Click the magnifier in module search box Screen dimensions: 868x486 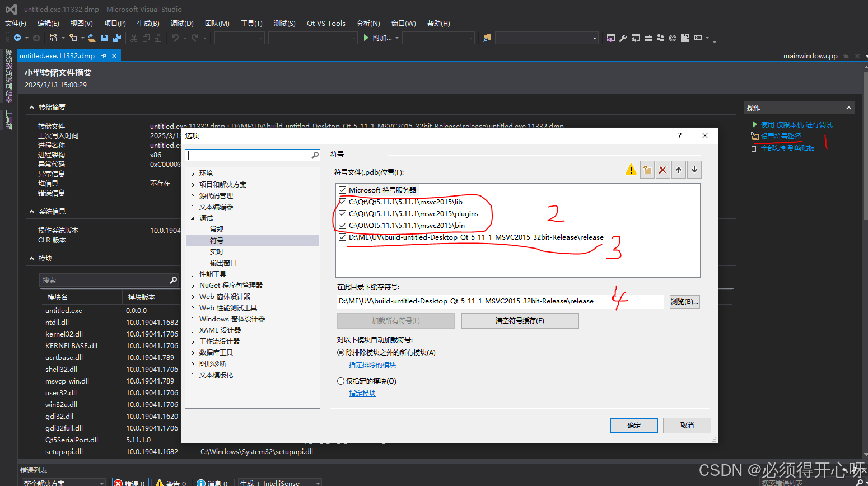pos(174,280)
